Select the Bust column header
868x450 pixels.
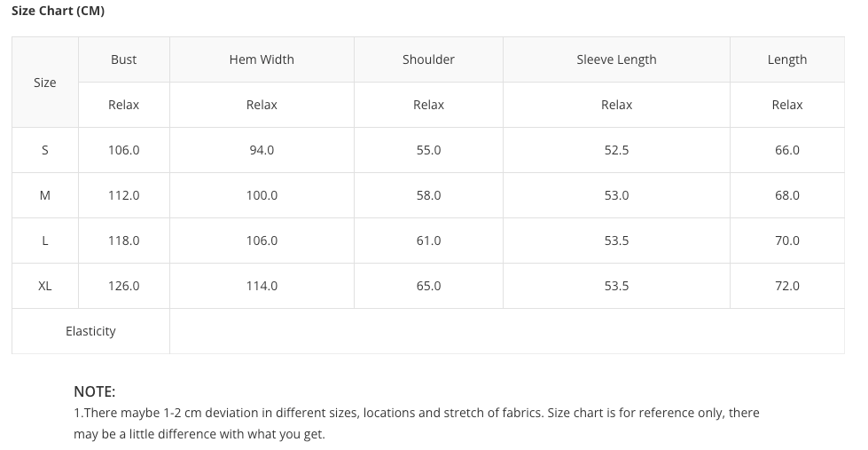[124, 59]
